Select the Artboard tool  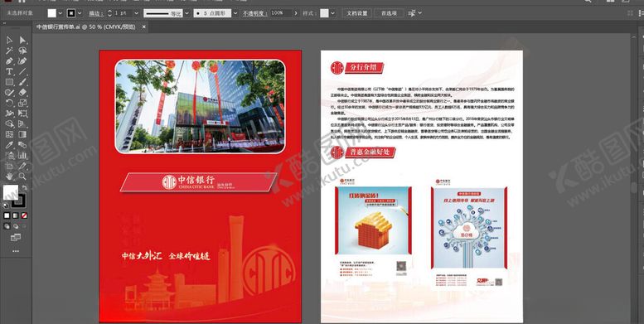coord(9,167)
